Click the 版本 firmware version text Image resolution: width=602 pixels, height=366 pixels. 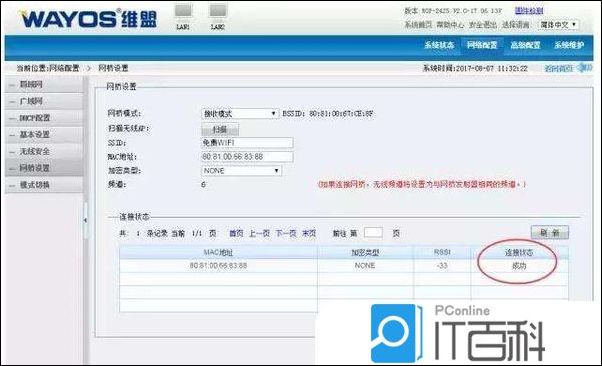click(x=453, y=11)
